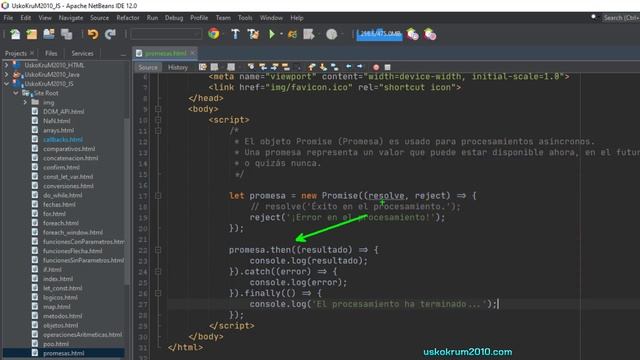This screenshot has width=640, height=360.
Task: Click the red Start Macro Recording icon
Action: [376, 67]
